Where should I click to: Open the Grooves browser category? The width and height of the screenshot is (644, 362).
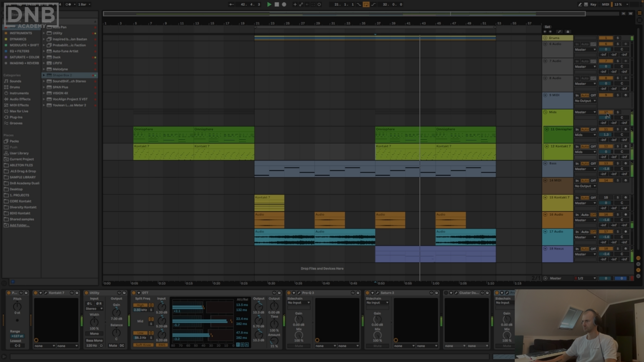(x=16, y=123)
